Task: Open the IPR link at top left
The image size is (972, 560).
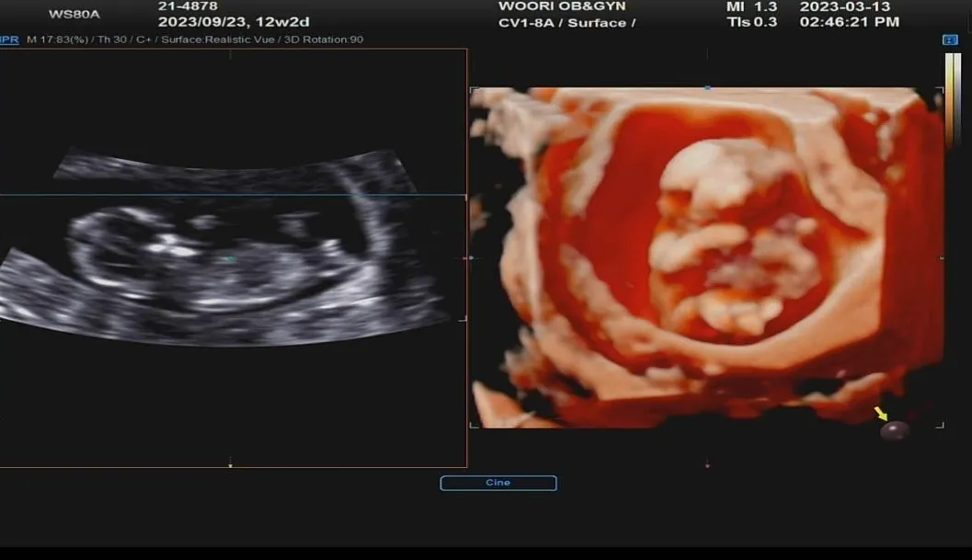Action: [x=9, y=40]
